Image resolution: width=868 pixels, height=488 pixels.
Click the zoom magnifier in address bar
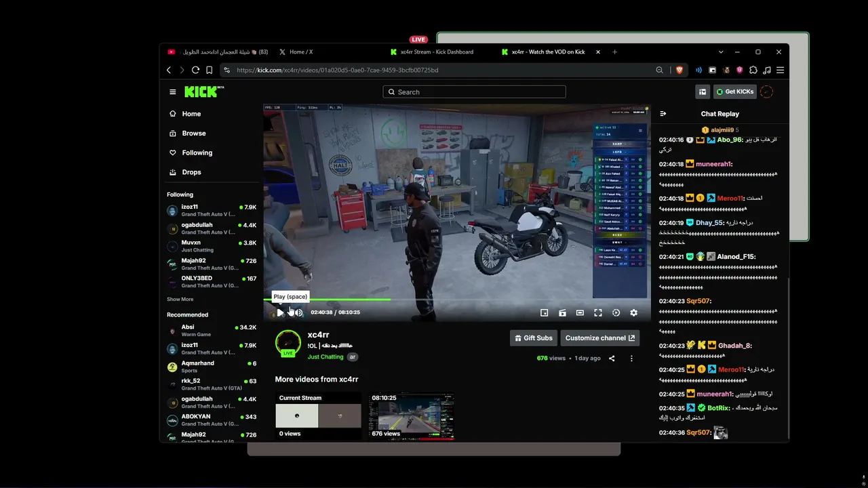tap(659, 70)
